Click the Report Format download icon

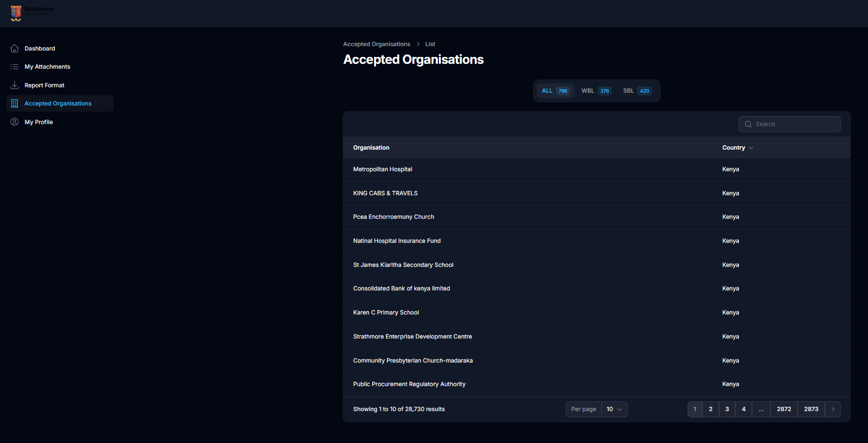point(15,85)
